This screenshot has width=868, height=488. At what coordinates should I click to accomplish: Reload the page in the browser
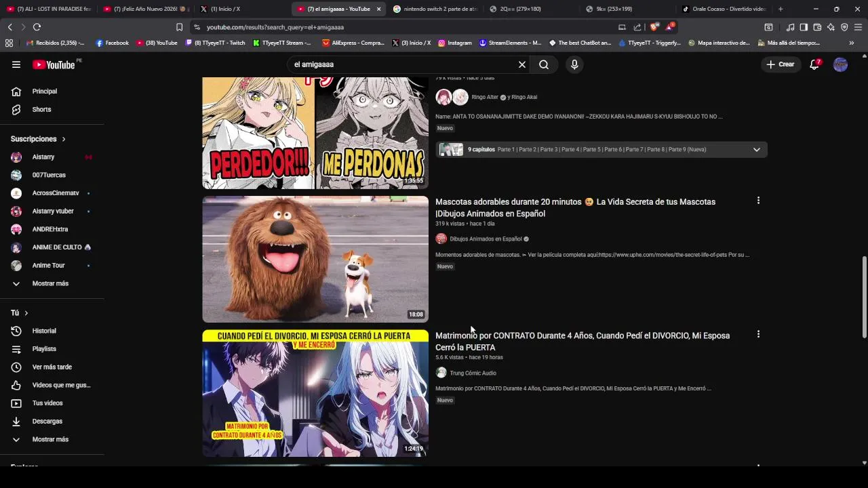pos(37,27)
